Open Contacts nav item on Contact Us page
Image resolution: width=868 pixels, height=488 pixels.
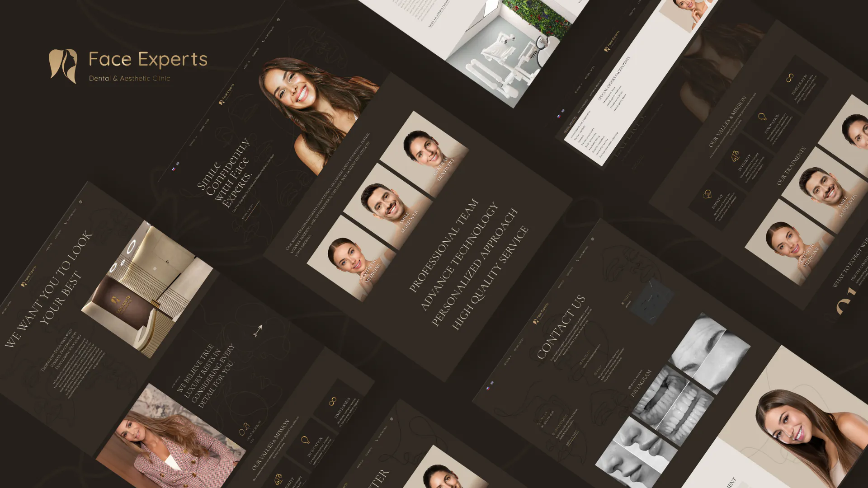(570, 272)
